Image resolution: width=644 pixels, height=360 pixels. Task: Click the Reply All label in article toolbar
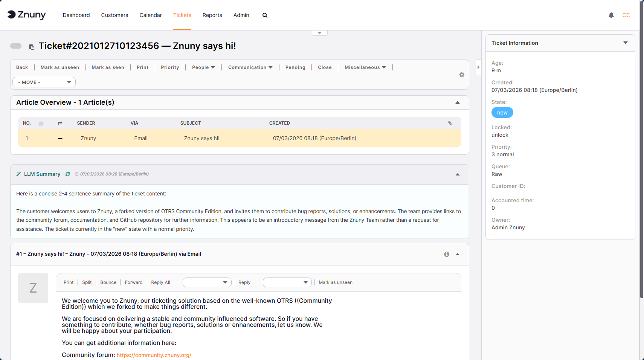161,282
